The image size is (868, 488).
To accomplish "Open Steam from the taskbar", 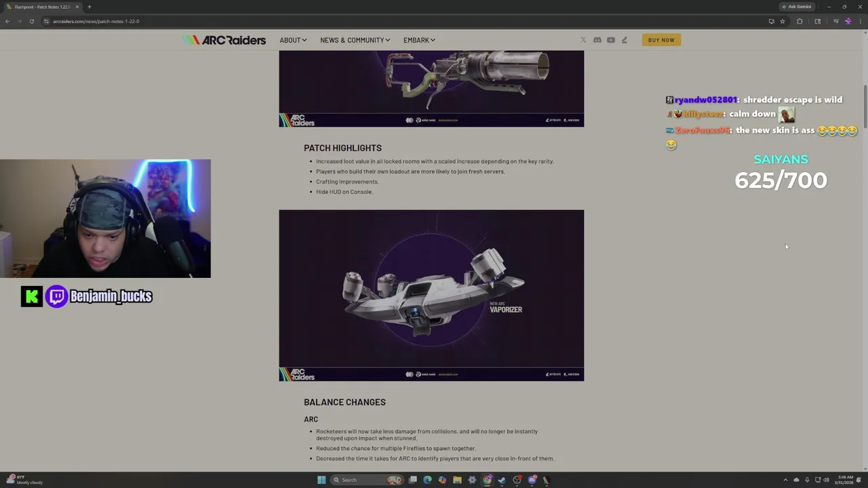I will tap(502, 480).
